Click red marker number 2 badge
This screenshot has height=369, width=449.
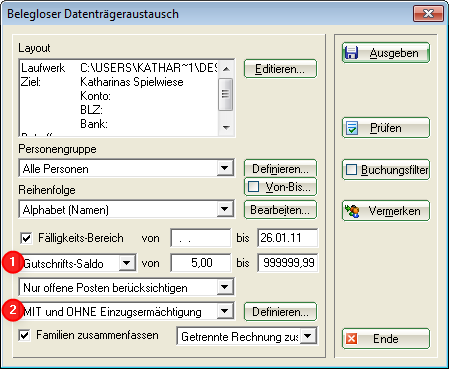coord(12,311)
